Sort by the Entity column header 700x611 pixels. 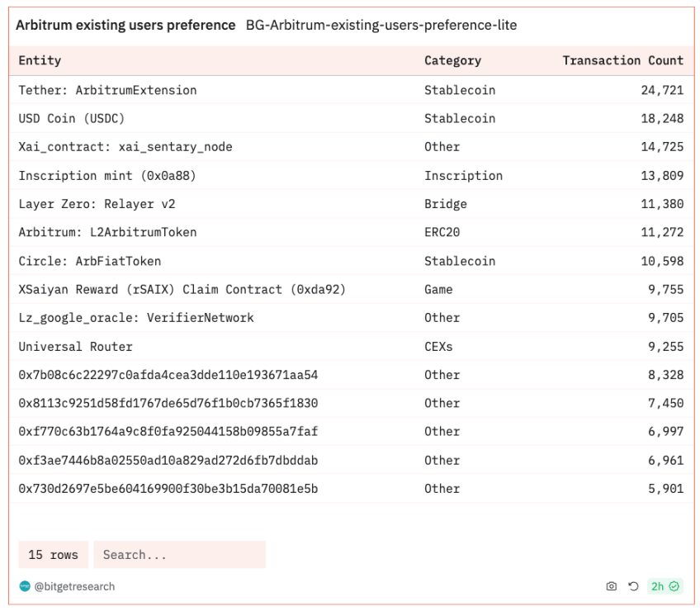click(x=40, y=60)
